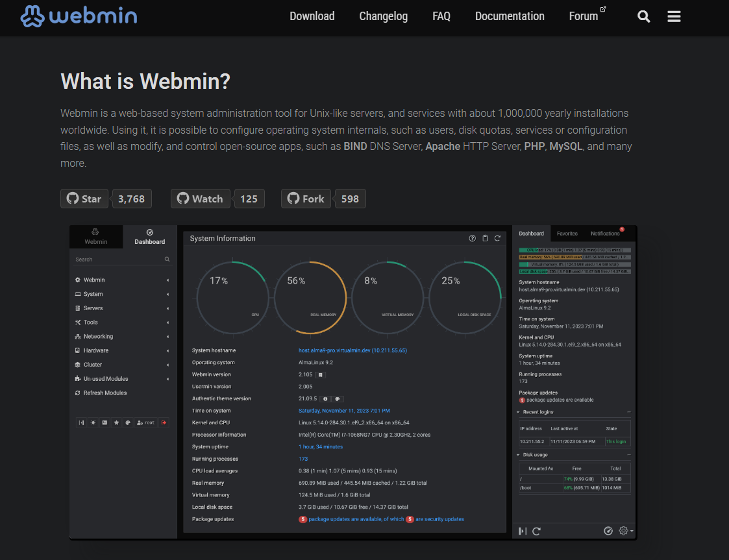Viewport: 729px width, 560px height.
Task: Expand the Cluster sidebar category arrow
Action: click(168, 365)
